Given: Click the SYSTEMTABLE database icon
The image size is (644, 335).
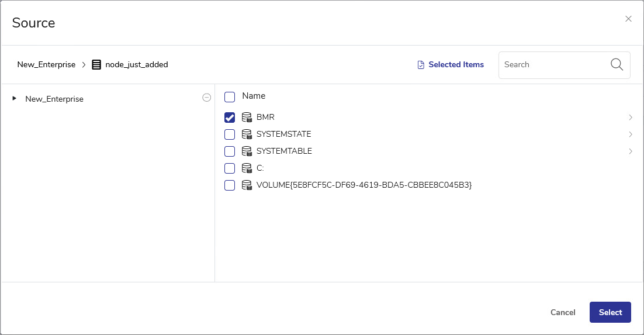Looking at the screenshot, I should click(x=247, y=151).
